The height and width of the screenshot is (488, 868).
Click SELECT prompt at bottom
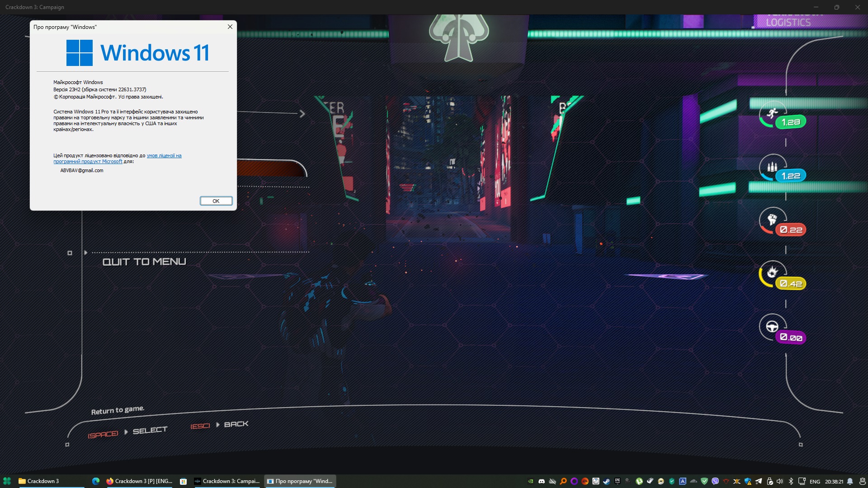150,430
